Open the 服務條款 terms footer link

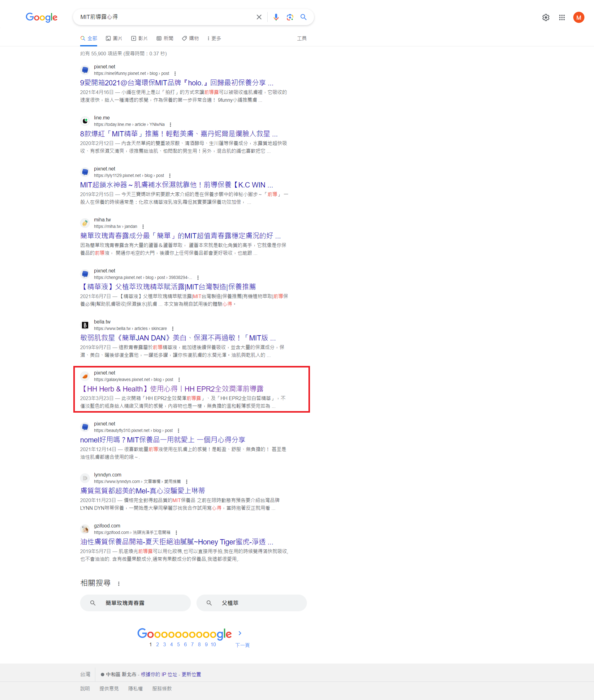point(162,689)
